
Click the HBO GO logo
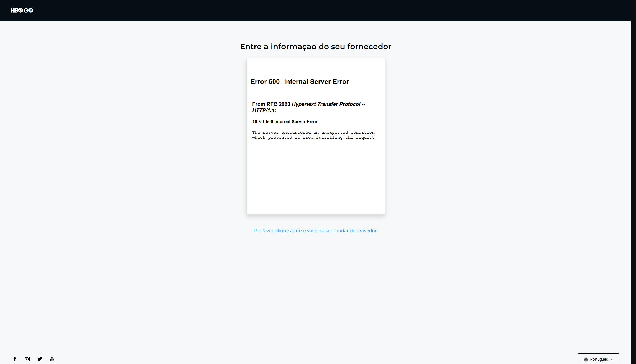(22, 11)
